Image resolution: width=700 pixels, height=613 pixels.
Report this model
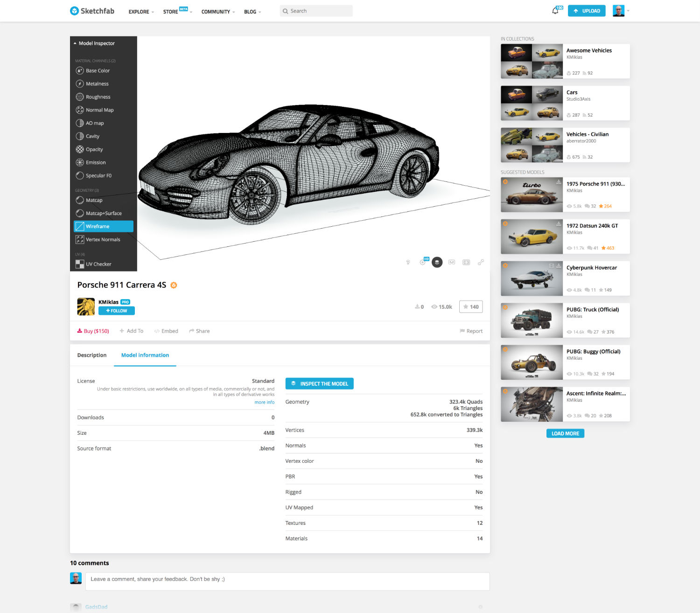471,331
